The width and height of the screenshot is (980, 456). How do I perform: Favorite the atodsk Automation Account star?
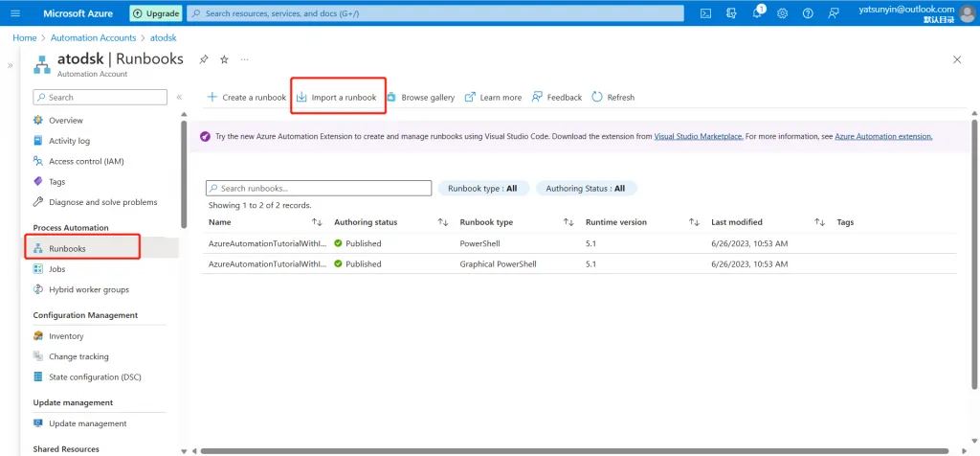point(224,59)
